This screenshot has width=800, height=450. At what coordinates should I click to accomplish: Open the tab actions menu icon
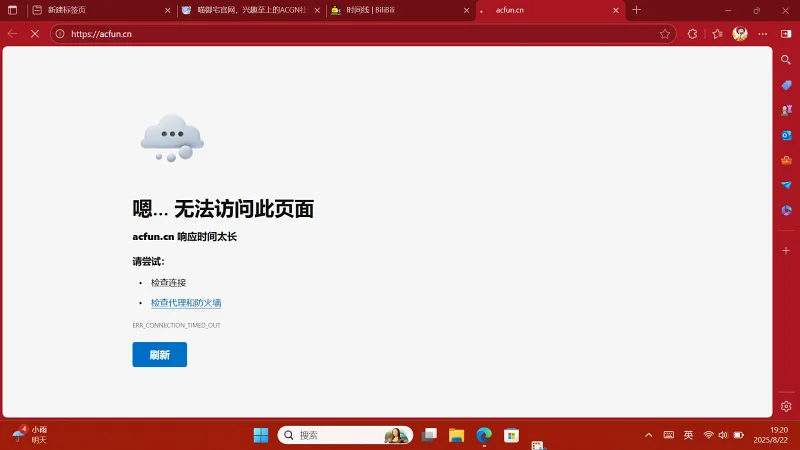click(12, 10)
